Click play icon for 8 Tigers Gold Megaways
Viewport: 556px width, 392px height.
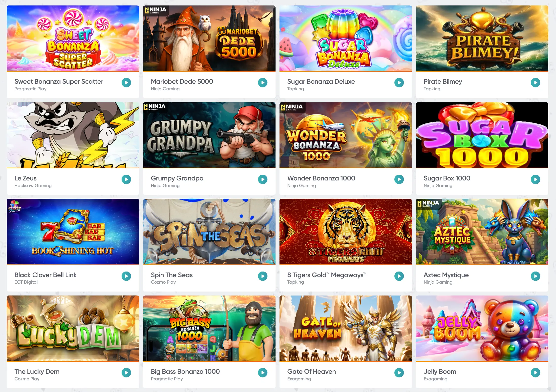coord(399,276)
